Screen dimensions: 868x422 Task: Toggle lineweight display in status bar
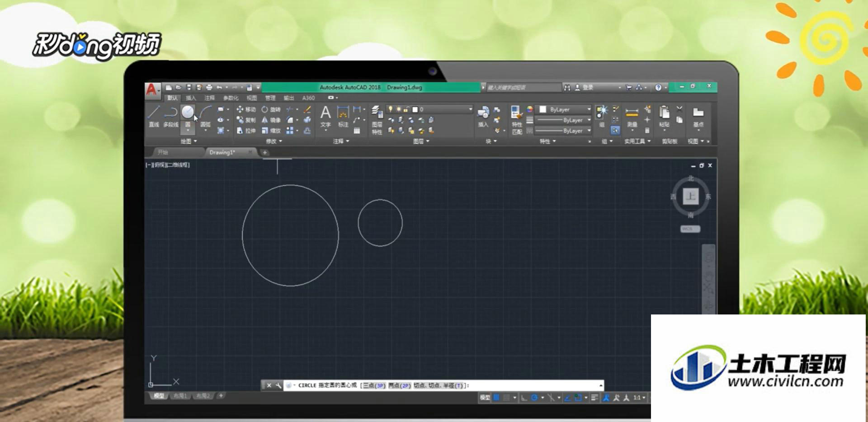coord(594,398)
